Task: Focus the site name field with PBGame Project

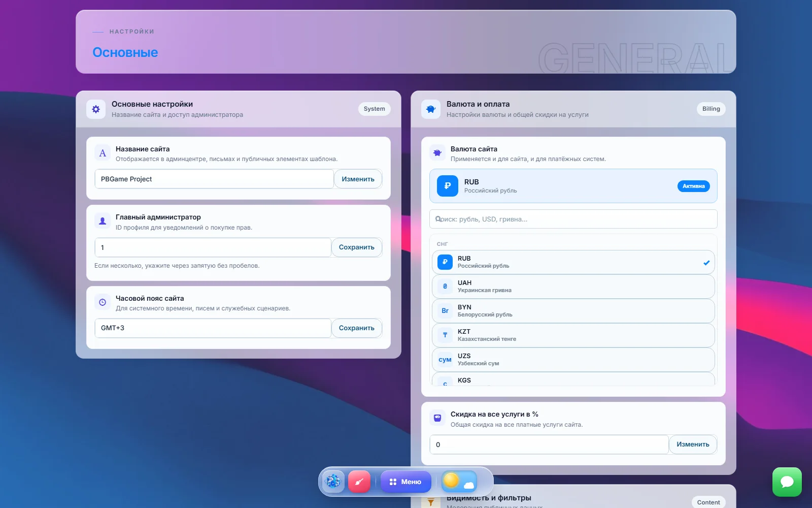Action: [214, 179]
